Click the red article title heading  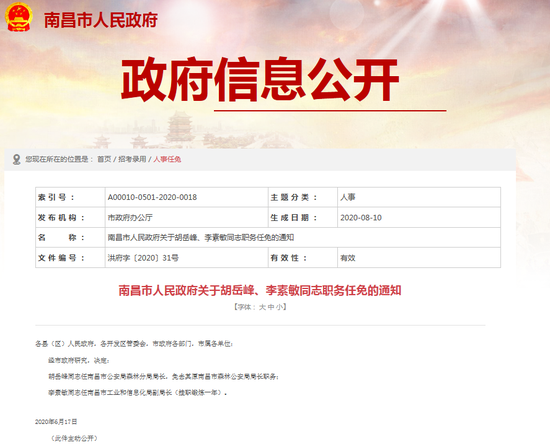(260, 291)
